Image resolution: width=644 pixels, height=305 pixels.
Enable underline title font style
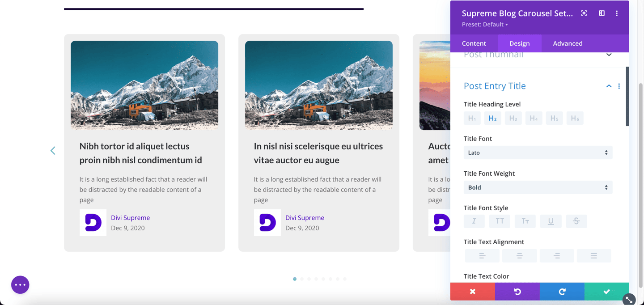coord(551,221)
